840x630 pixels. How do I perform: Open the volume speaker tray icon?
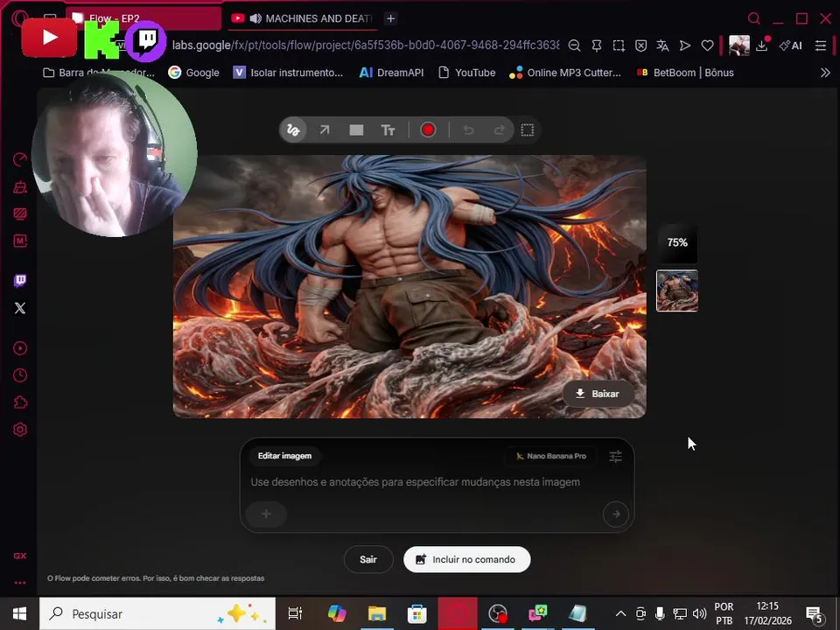700,614
